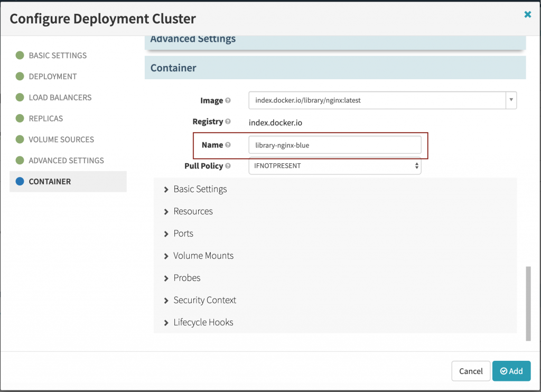
Task: Open the Image dropdown arrow
Action: point(511,100)
